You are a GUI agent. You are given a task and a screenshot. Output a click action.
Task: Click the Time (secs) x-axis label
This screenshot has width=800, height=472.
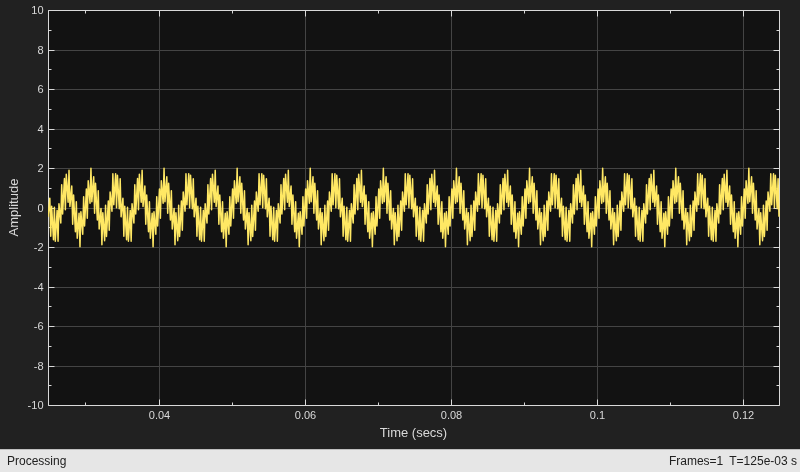413,433
